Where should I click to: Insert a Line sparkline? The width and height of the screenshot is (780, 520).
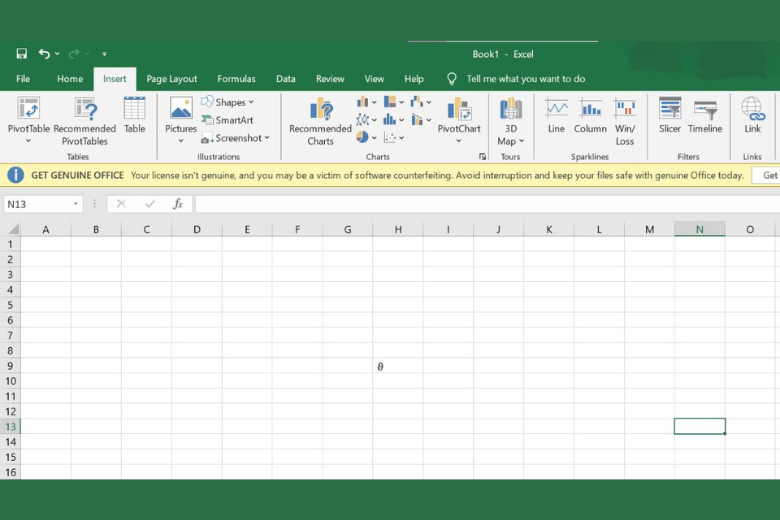pos(556,115)
